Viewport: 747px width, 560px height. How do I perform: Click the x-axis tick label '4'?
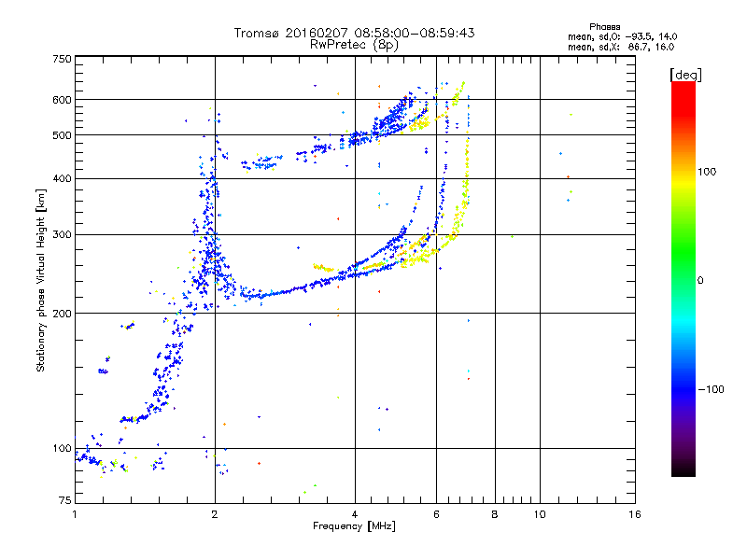[355, 514]
